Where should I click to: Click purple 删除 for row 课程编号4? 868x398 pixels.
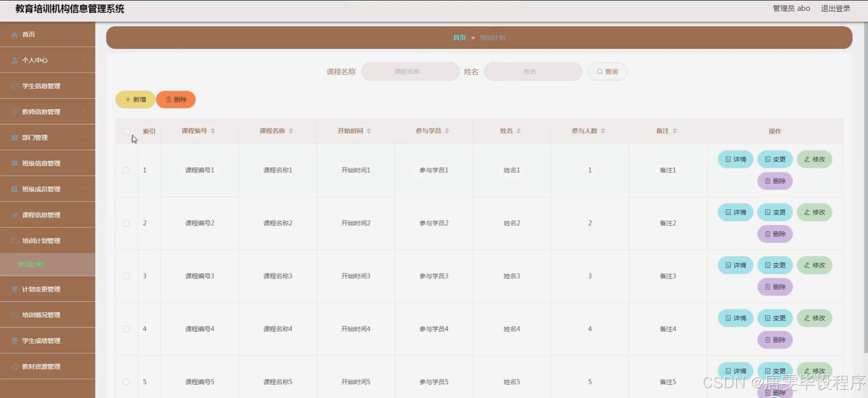tap(775, 340)
